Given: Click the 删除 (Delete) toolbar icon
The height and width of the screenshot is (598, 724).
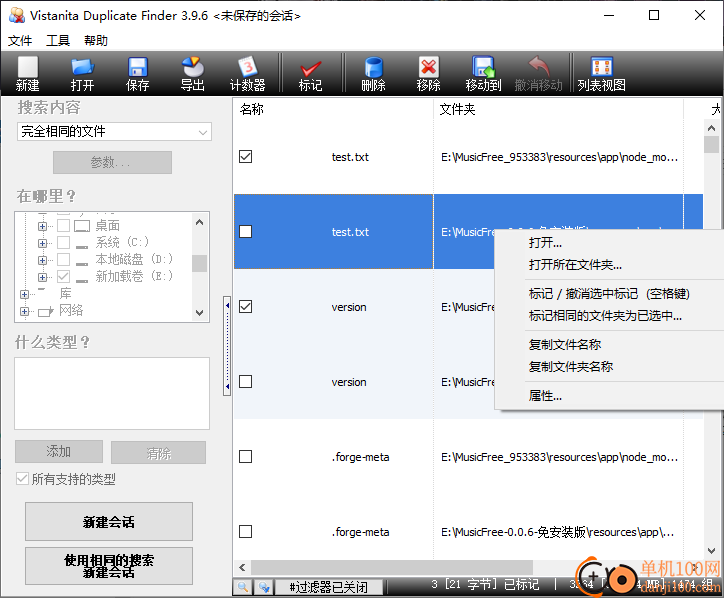Looking at the screenshot, I should 373,74.
